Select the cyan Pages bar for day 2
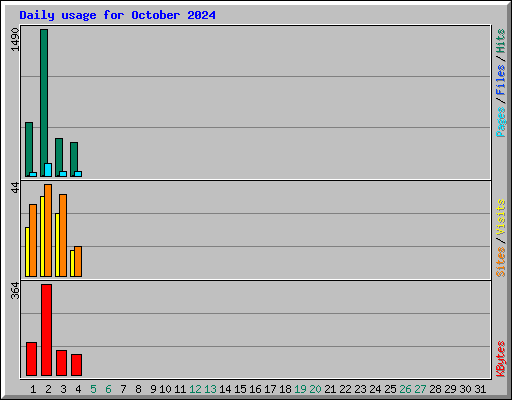This screenshot has height=400, width=512. [x=48, y=170]
